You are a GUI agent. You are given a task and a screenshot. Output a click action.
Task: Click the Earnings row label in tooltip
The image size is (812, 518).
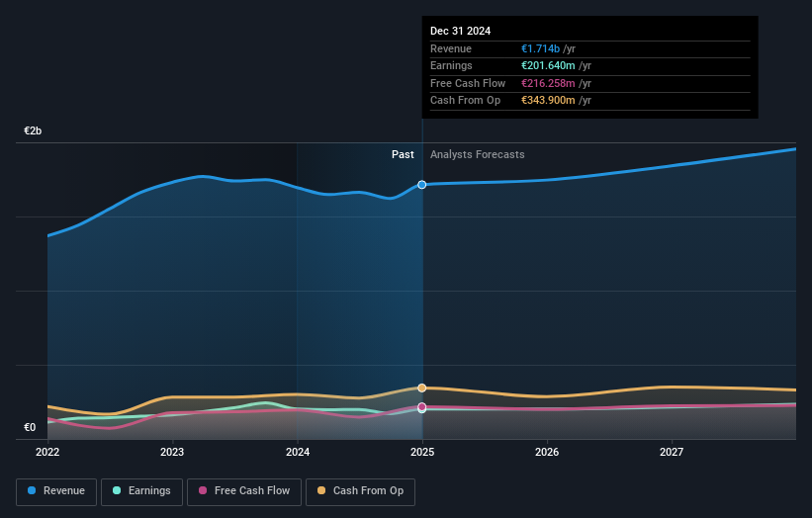(451, 65)
